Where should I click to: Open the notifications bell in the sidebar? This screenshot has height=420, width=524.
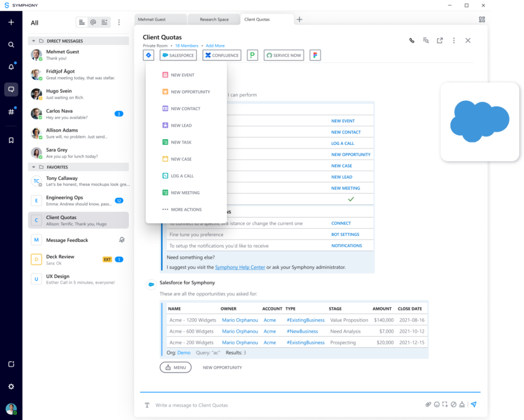click(x=11, y=67)
